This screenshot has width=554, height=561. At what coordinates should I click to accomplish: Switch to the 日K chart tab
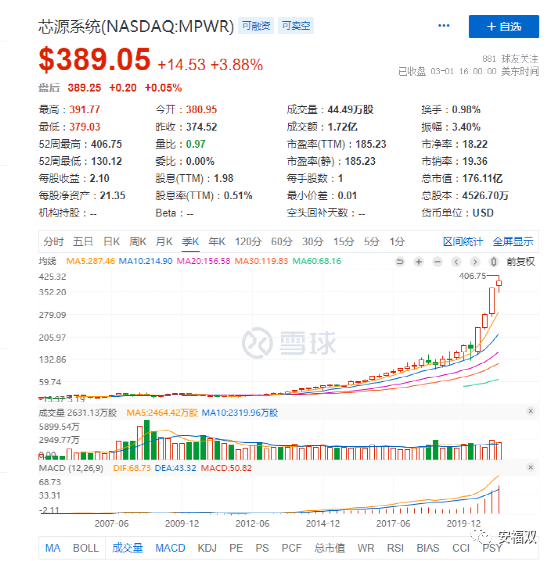click(x=111, y=242)
